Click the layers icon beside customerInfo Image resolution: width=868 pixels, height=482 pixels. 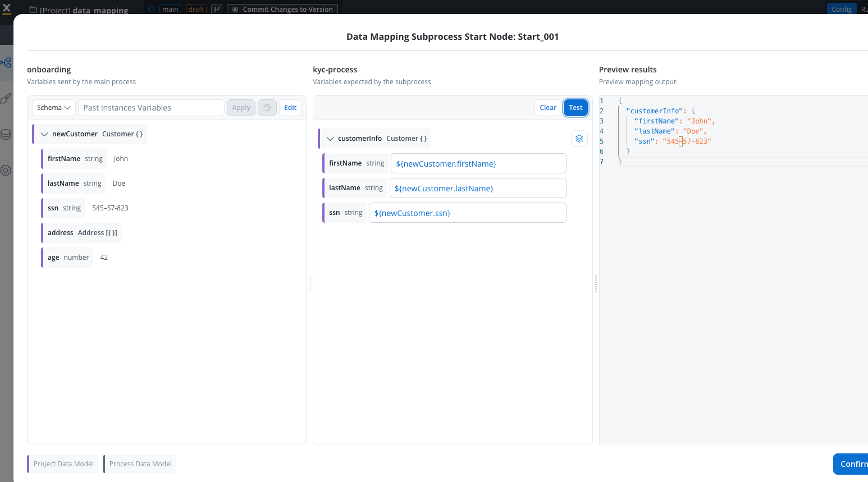click(x=579, y=139)
